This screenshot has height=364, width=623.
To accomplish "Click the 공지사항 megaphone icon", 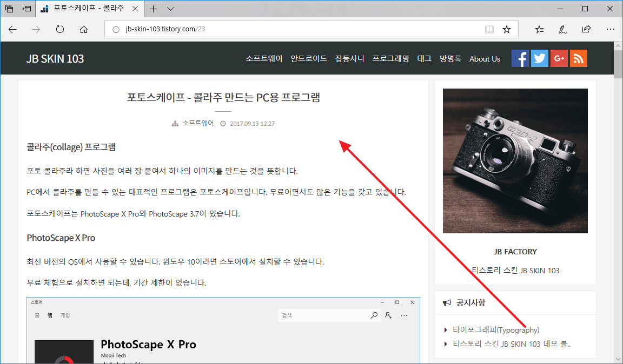I will (447, 302).
